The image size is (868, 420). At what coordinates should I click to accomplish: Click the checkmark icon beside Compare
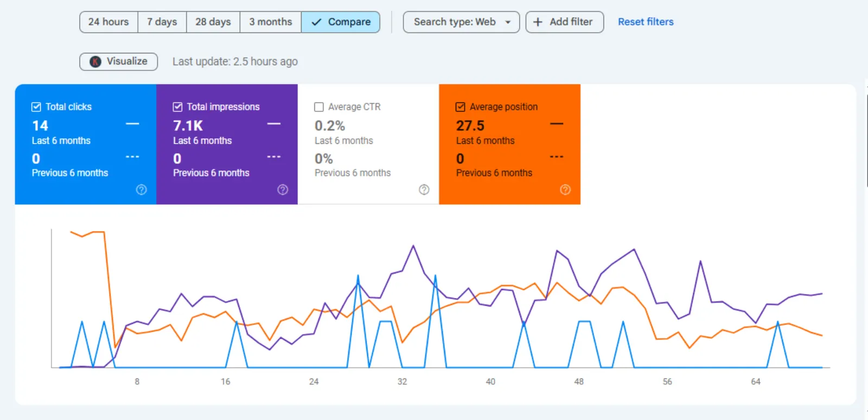click(x=316, y=22)
